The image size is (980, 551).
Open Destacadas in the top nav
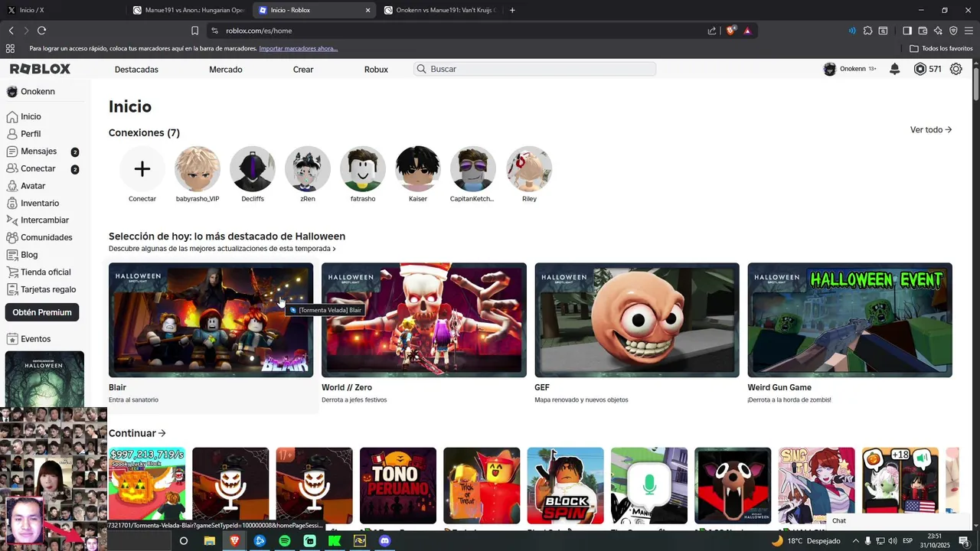pos(136,70)
